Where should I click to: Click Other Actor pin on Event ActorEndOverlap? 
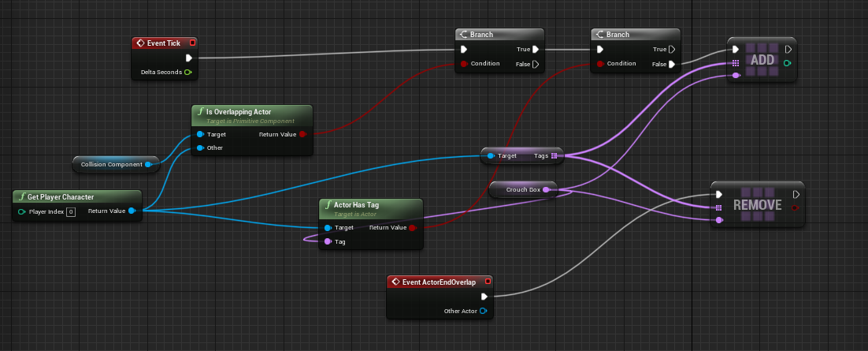coord(483,311)
